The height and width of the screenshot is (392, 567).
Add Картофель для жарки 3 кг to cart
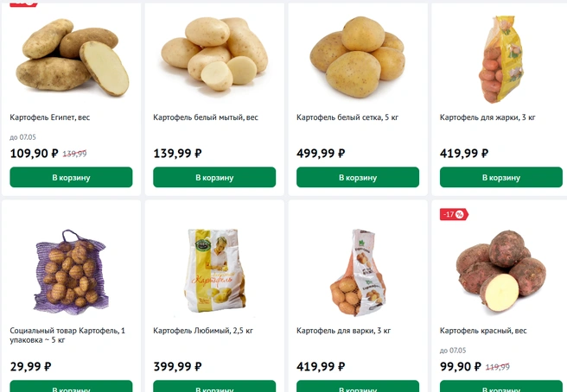500,177
